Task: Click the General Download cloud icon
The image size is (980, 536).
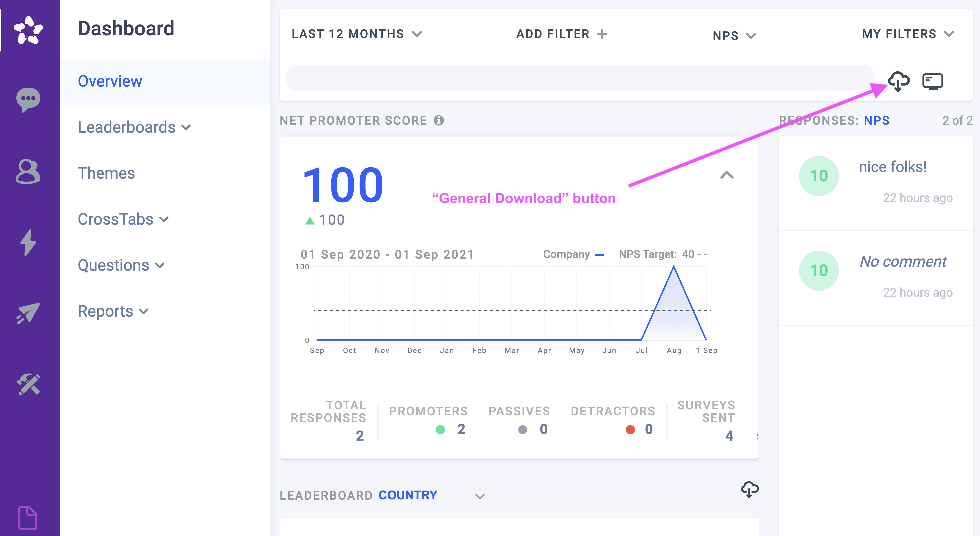Action: pyautogui.click(x=898, y=81)
